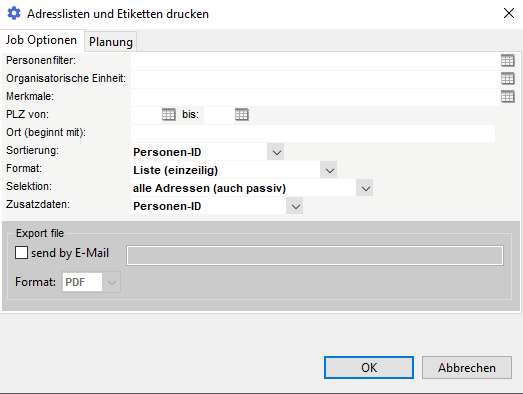
Task: Close the Adresslisten und Etiketten dialog
Action: tap(509, 13)
